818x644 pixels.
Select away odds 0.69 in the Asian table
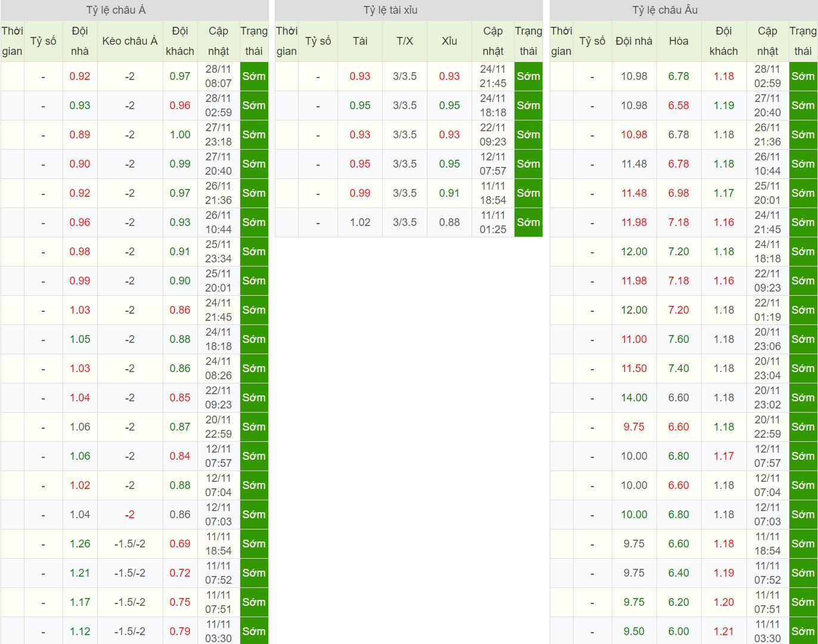[x=180, y=544]
